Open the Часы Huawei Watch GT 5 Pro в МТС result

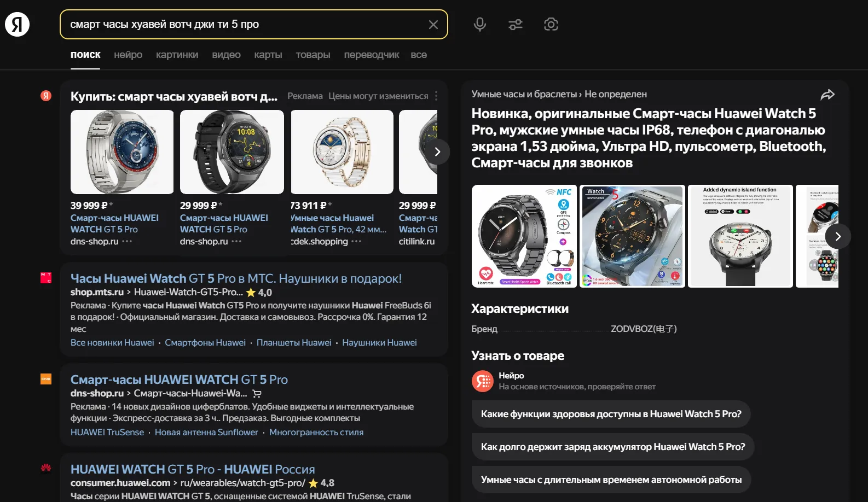click(x=236, y=278)
